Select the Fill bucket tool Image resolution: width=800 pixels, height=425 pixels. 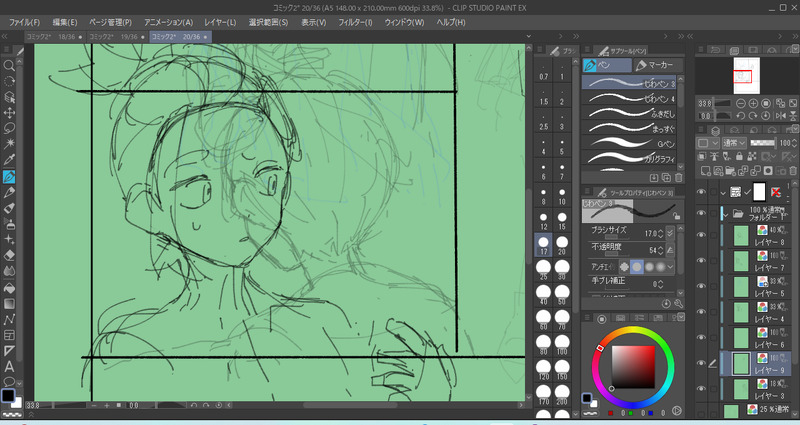coord(9,288)
